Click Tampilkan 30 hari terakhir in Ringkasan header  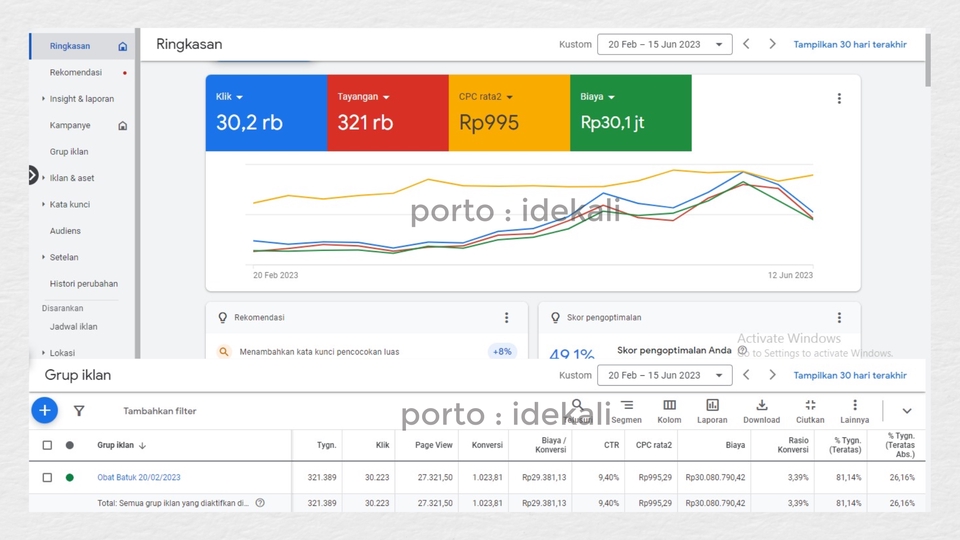pos(850,44)
